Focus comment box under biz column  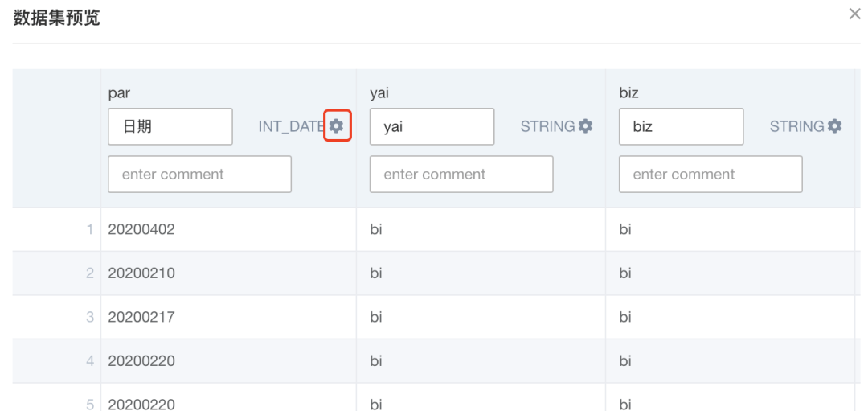click(x=710, y=174)
